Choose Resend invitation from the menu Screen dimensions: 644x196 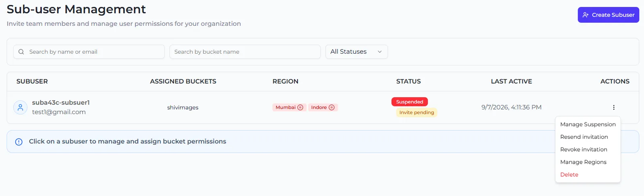pyautogui.click(x=588, y=137)
